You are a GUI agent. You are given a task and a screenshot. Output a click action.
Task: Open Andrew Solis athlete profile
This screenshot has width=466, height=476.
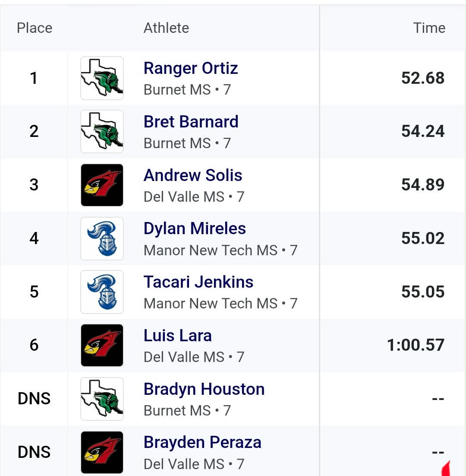click(193, 175)
